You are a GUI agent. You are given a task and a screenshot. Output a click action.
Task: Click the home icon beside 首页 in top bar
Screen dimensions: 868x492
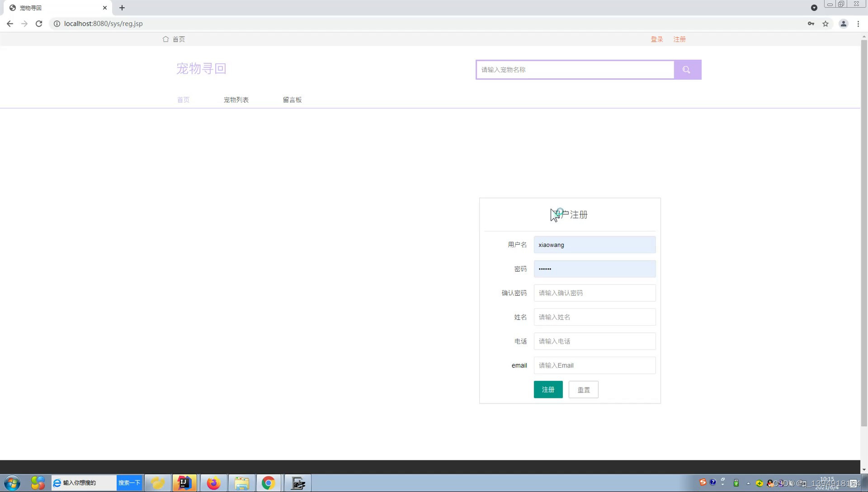point(165,39)
